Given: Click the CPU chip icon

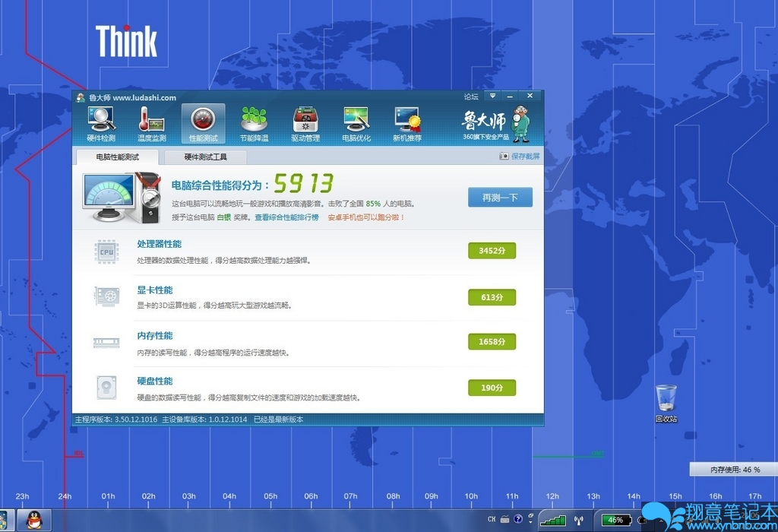Looking at the screenshot, I should click(x=106, y=252).
